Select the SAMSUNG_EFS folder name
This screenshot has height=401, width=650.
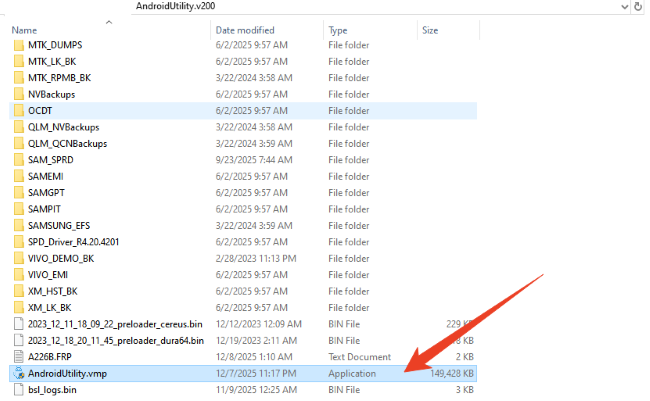(59, 226)
